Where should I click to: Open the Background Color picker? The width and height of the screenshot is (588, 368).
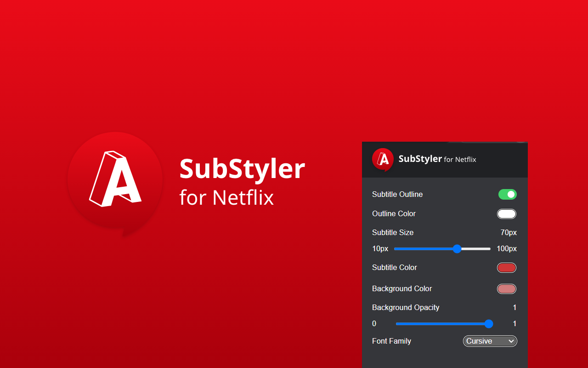[x=507, y=288]
